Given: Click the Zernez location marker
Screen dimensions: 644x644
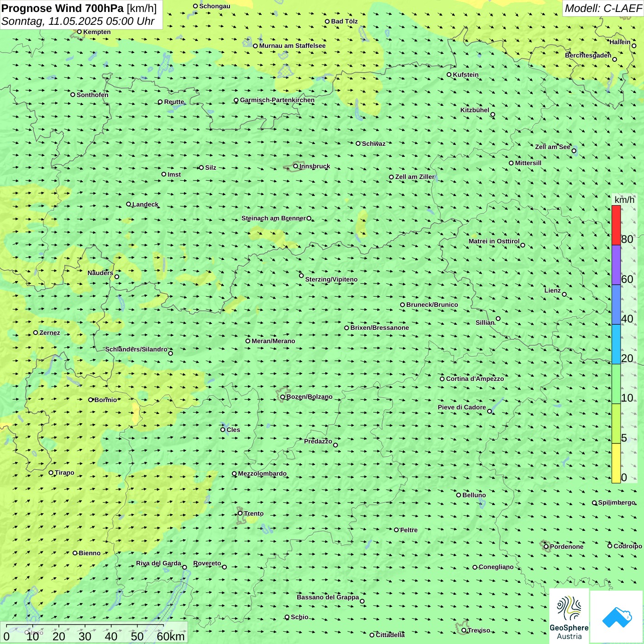Looking at the screenshot, I should pyautogui.click(x=36, y=333).
